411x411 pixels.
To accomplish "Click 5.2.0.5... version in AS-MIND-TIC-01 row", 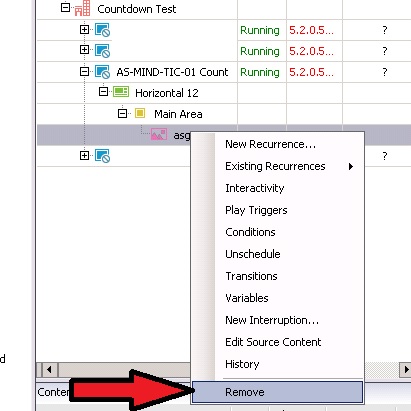I will coord(311,72).
